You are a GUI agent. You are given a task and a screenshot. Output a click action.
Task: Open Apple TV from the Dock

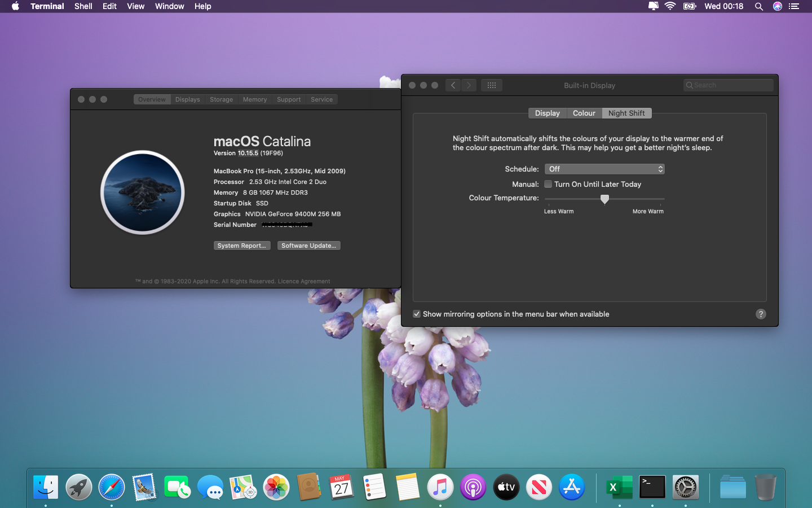click(506, 487)
